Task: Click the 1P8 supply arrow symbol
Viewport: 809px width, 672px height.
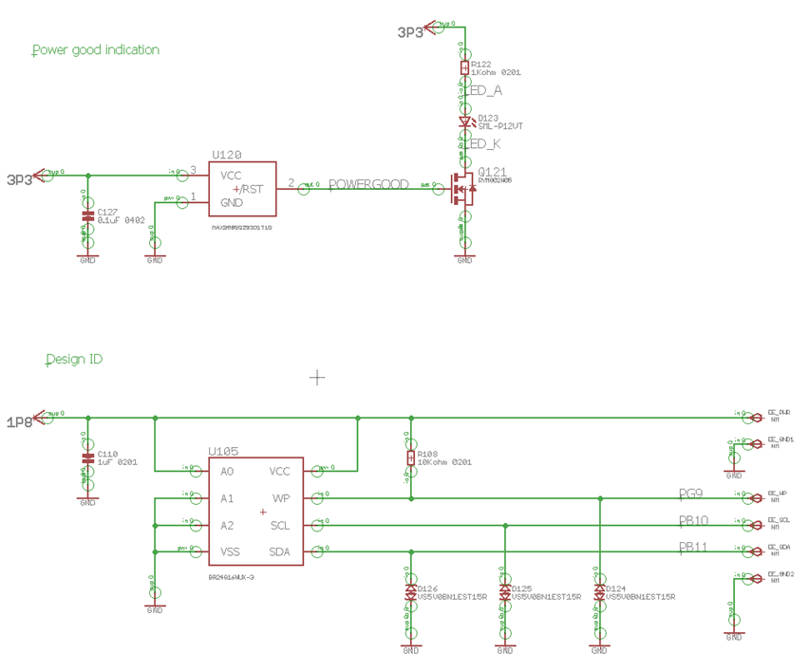Action: pyautogui.click(x=40, y=417)
